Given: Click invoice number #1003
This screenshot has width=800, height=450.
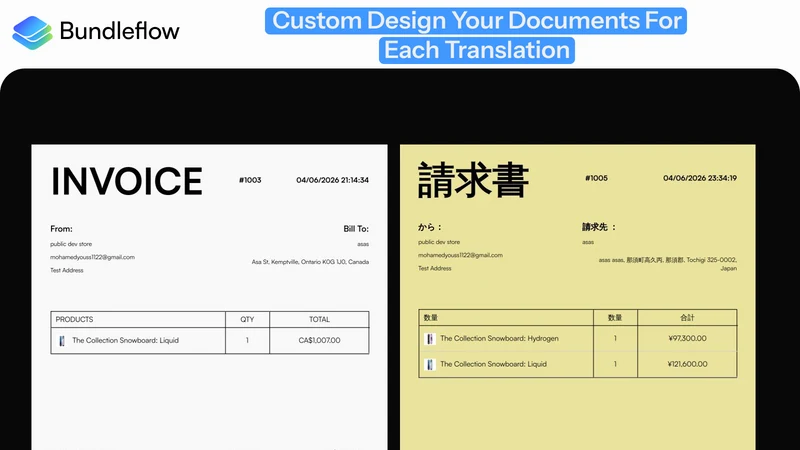Looking at the screenshot, I should point(250,180).
